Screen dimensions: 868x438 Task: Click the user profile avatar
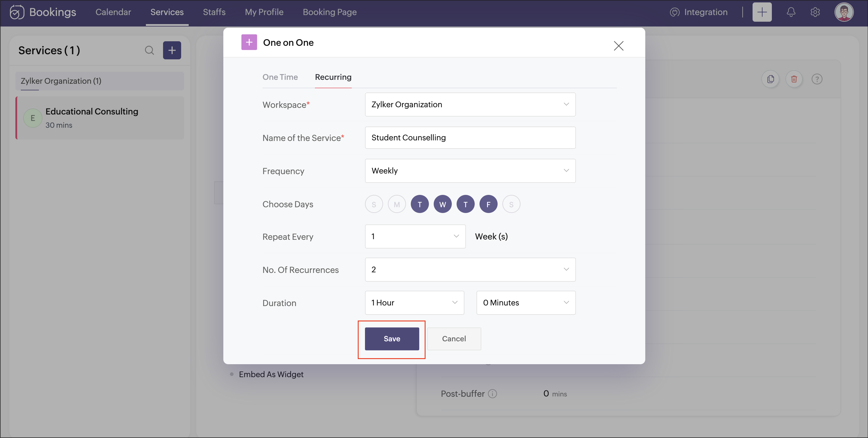[844, 12]
